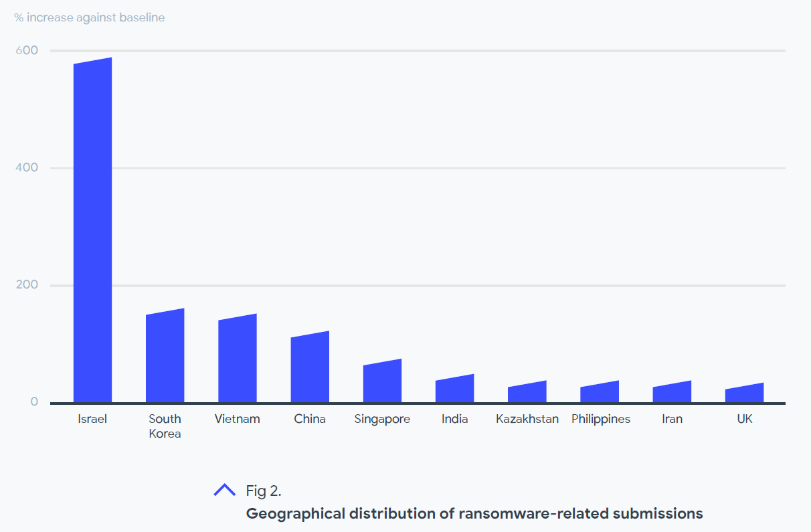Select the UK bar
This screenshot has height=532, width=811.
744,393
